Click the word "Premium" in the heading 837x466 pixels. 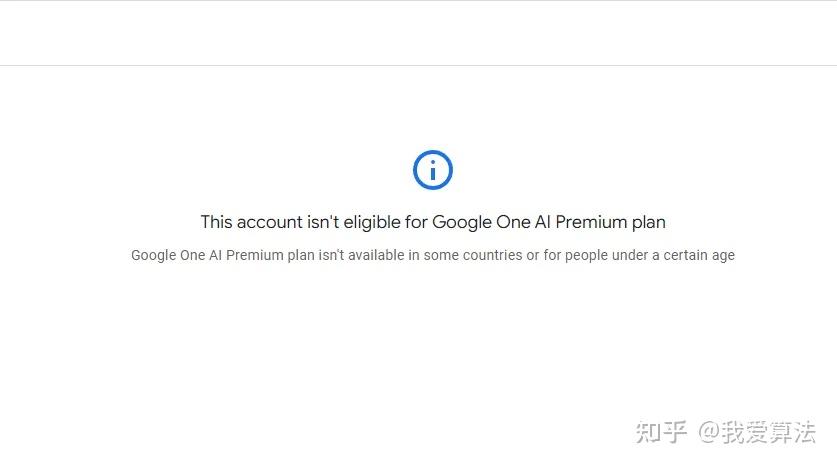tap(591, 222)
